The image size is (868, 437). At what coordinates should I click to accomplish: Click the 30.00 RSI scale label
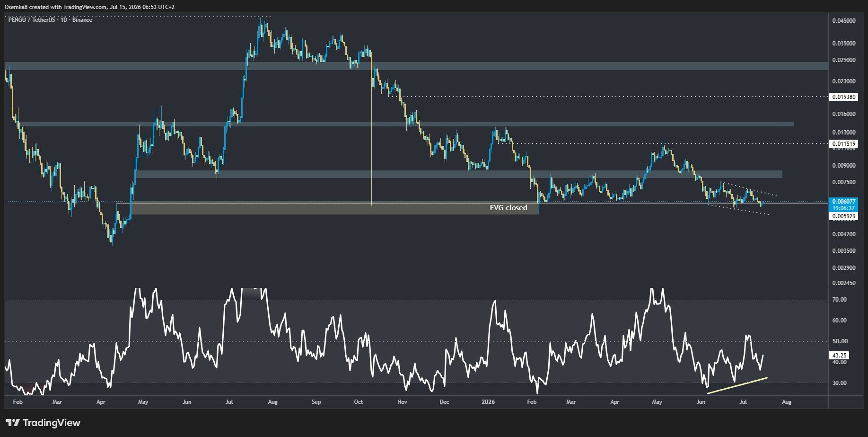pos(840,383)
